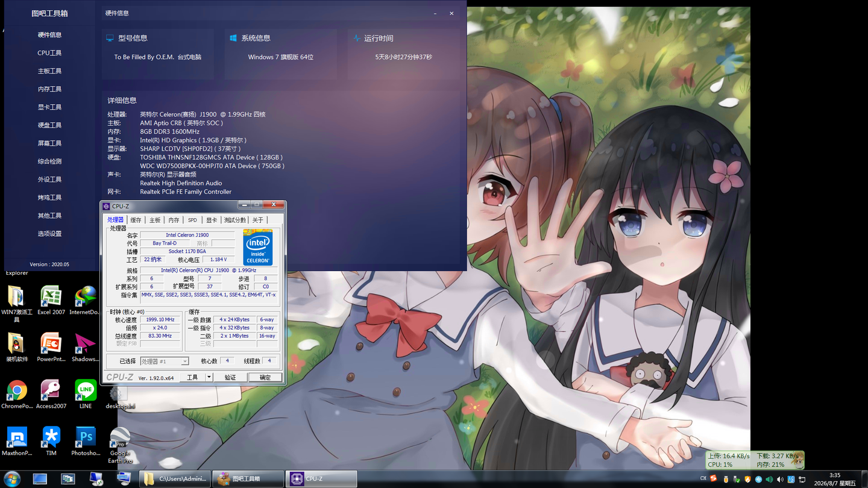Open 其他工具 in the 图吧工具箱 sidebar
Screen dimensions: 868x488
pyautogui.click(x=49, y=216)
